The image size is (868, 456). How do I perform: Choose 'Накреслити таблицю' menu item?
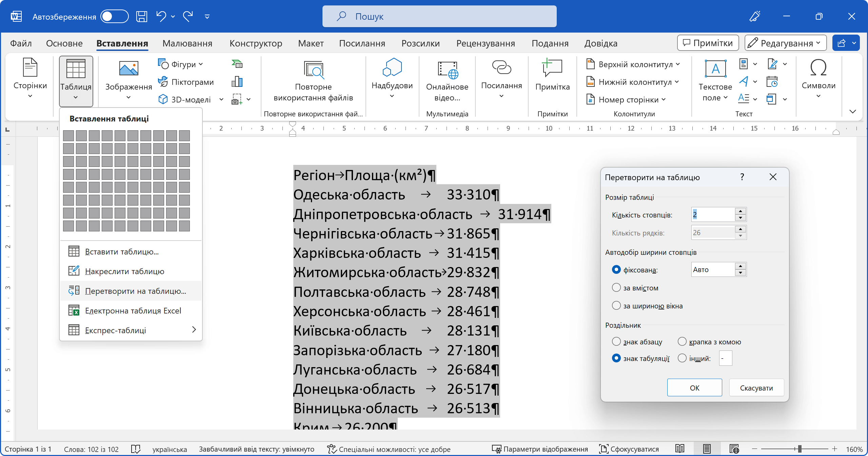[124, 271]
